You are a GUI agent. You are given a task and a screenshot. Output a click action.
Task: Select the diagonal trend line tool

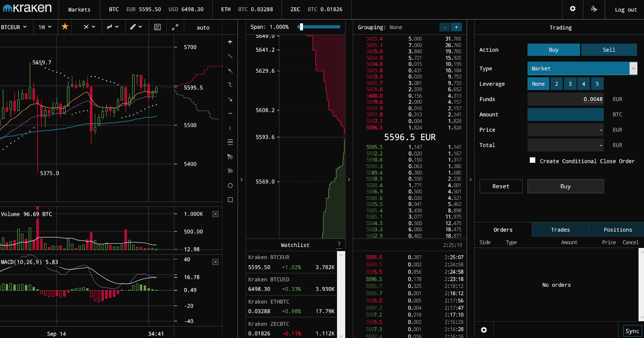click(230, 56)
